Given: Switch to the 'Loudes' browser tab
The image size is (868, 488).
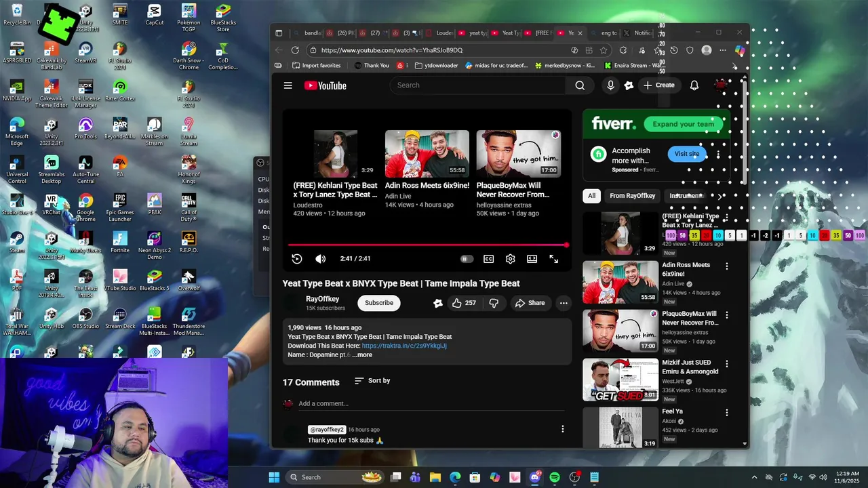Looking at the screenshot, I should pyautogui.click(x=439, y=33).
